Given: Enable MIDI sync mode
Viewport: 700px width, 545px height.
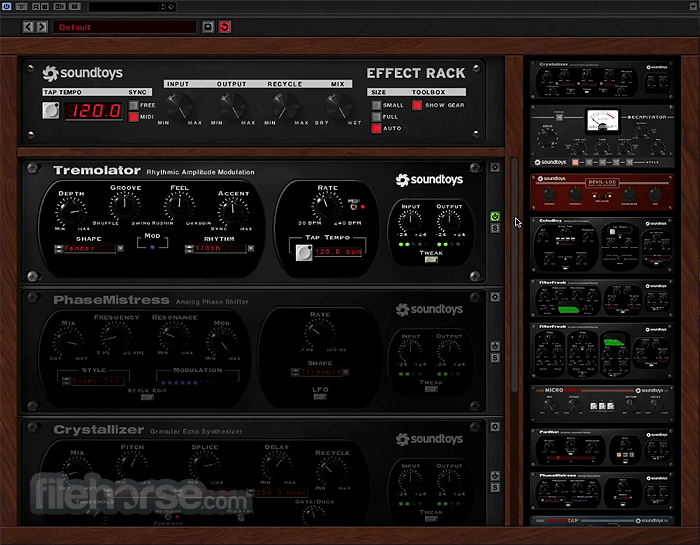Looking at the screenshot, I should 133,117.
